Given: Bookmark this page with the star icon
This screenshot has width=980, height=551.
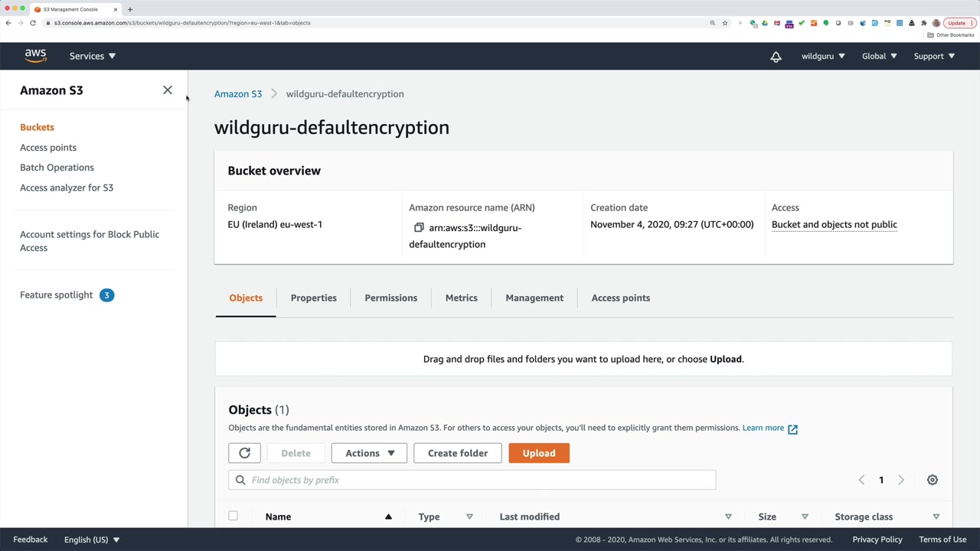Looking at the screenshot, I should point(725,23).
